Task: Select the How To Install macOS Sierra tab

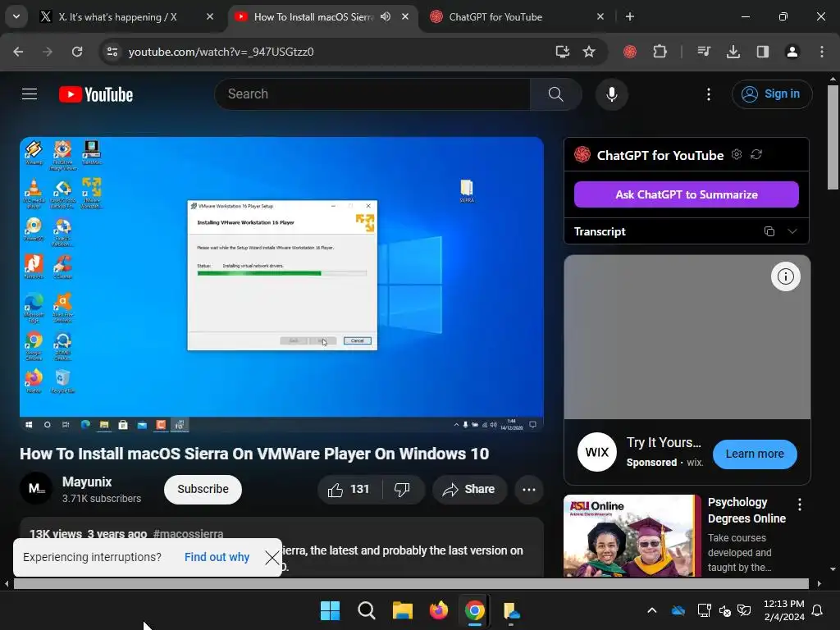Action: (x=313, y=16)
